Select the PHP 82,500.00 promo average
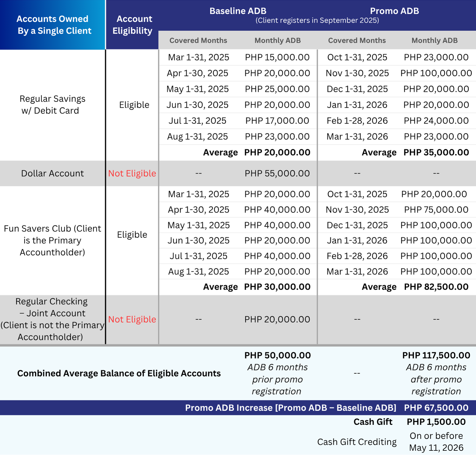Image resolution: width=476 pixels, height=455 pixels. point(436,287)
